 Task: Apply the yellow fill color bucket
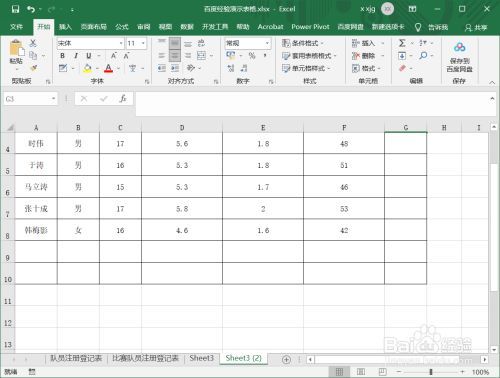(88, 68)
